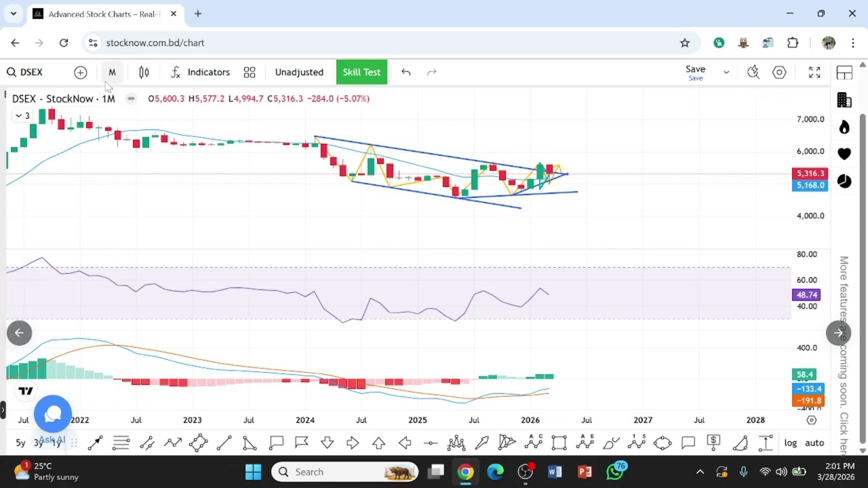This screenshot has height=488, width=868.
Task: Open WhatsApp from taskbar
Action: 615,472
